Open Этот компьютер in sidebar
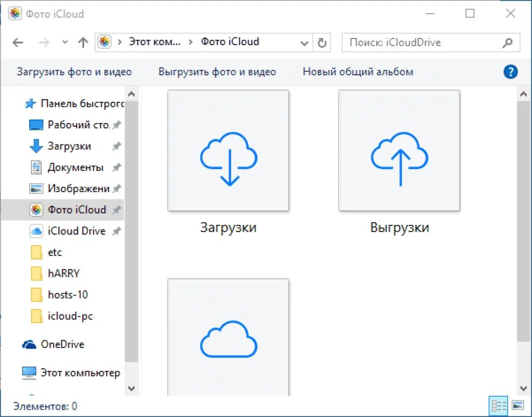Image resolution: width=532 pixels, height=417 pixels. point(71,373)
